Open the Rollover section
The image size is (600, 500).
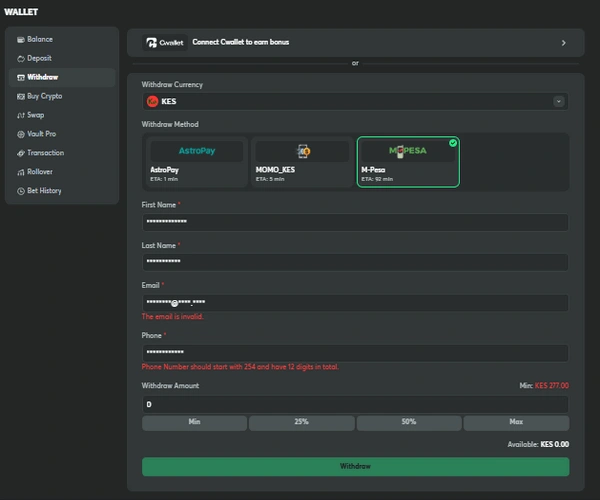pos(62,172)
